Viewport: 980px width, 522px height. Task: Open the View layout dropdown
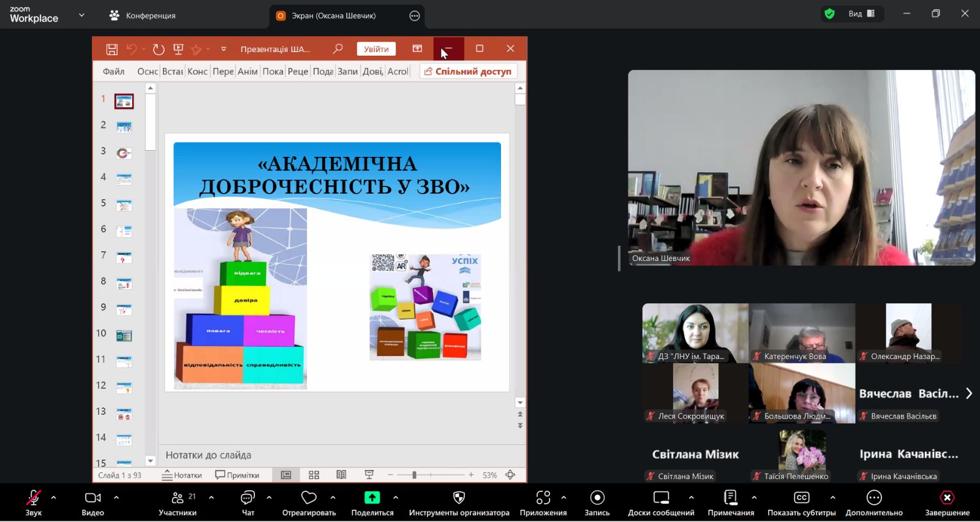(x=861, y=14)
